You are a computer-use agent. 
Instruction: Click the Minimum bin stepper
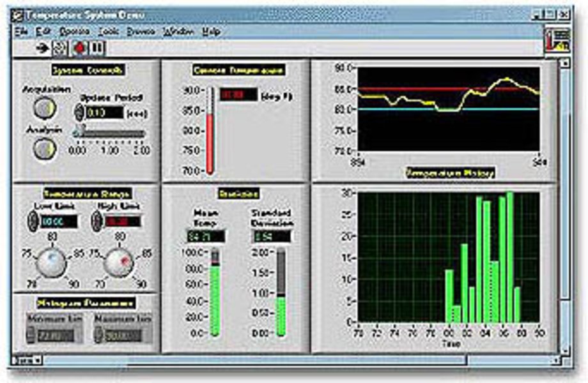[31, 334]
